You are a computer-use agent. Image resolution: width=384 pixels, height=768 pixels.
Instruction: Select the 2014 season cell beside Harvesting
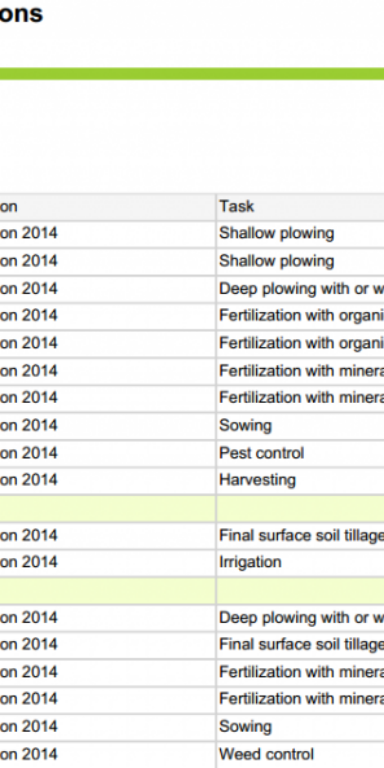107,480
